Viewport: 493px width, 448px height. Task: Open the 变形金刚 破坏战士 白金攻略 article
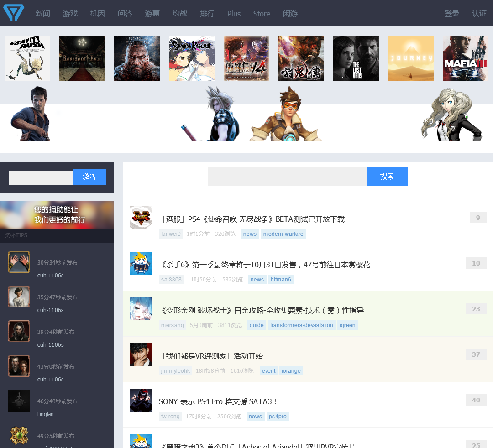point(262,310)
